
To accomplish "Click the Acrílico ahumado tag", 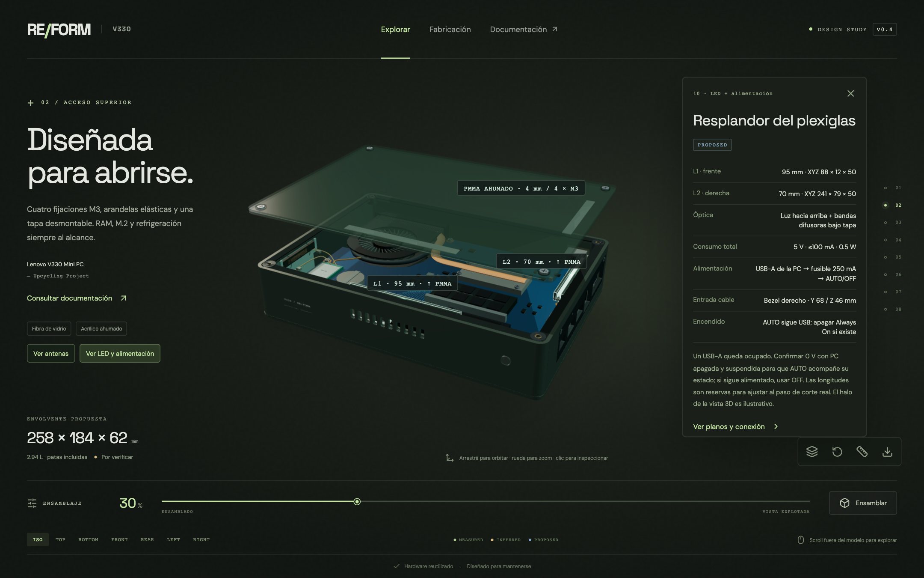I will click(101, 329).
